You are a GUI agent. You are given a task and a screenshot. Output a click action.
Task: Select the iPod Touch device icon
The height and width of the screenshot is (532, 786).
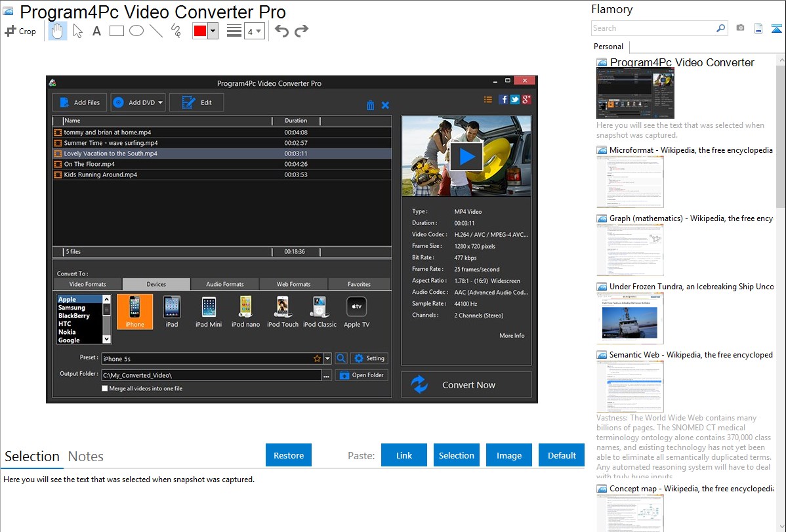click(x=283, y=312)
